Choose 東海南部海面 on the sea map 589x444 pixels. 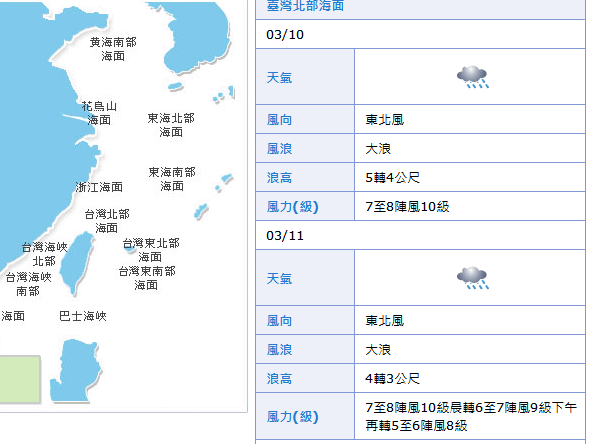(172, 179)
